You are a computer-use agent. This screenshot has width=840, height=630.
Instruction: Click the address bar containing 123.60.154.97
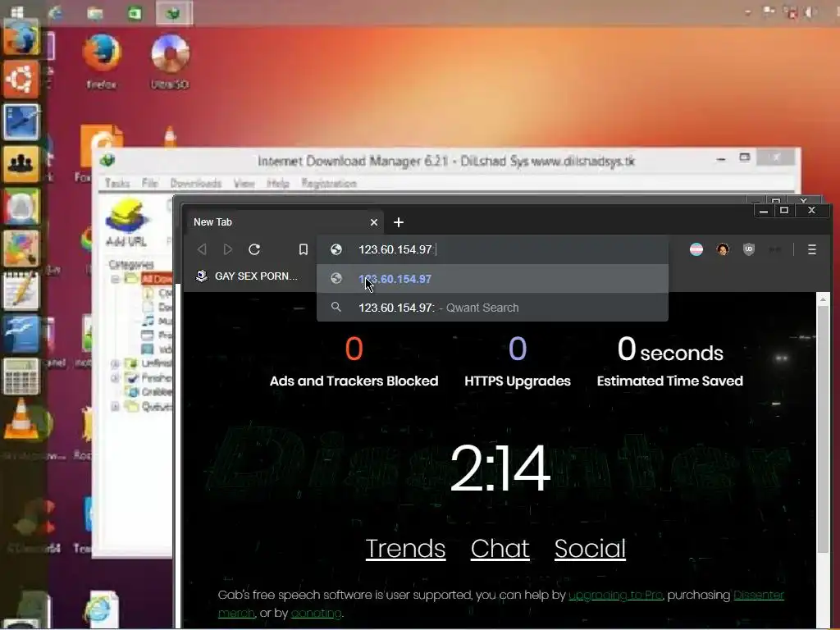tap(493, 249)
